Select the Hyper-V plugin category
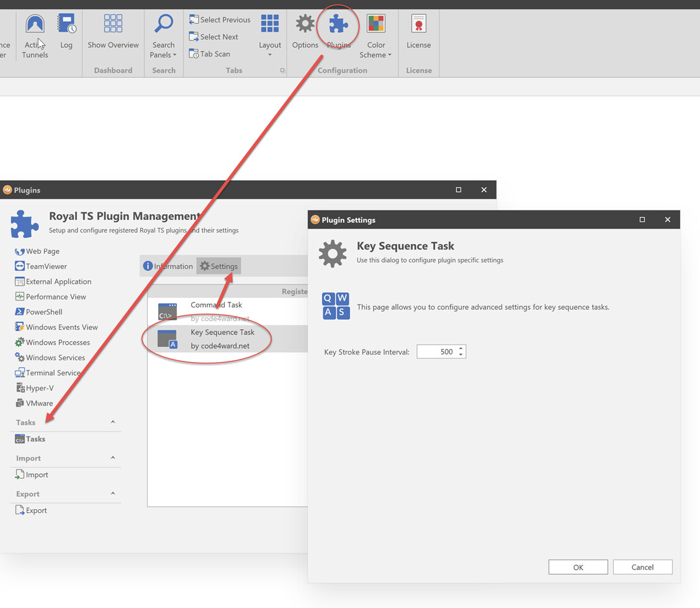The width and height of the screenshot is (700, 608). pyautogui.click(x=39, y=388)
